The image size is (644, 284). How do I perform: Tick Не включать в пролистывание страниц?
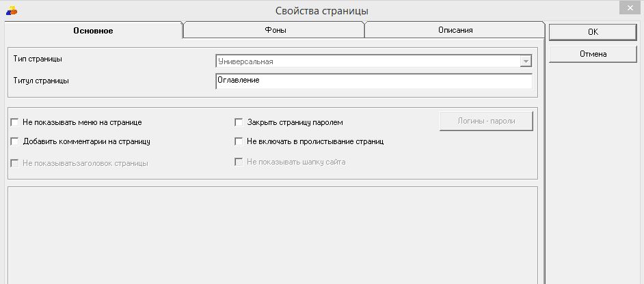point(239,142)
